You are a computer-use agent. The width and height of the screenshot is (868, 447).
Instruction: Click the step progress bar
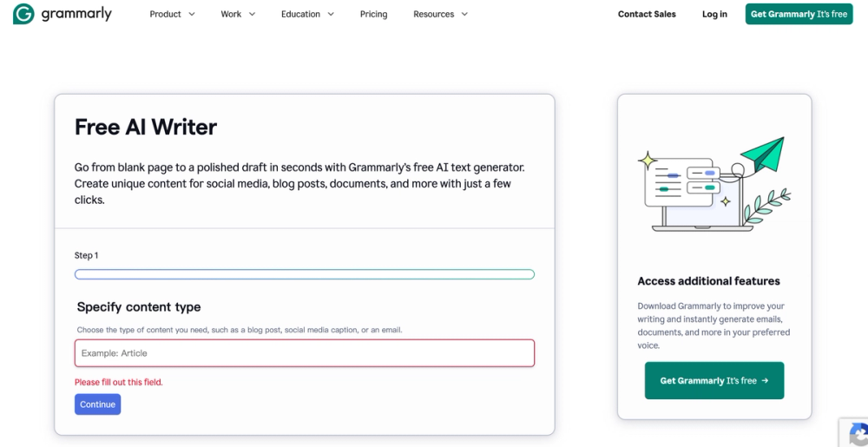pyautogui.click(x=305, y=274)
